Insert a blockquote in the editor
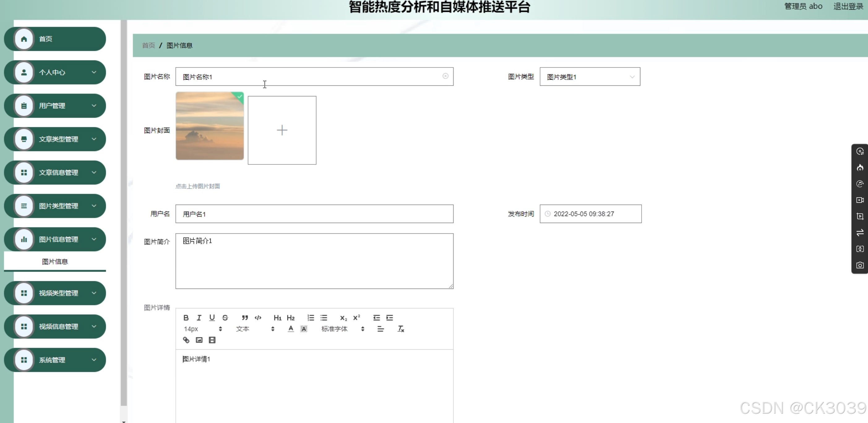Image resolution: width=868 pixels, height=423 pixels. click(245, 317)
